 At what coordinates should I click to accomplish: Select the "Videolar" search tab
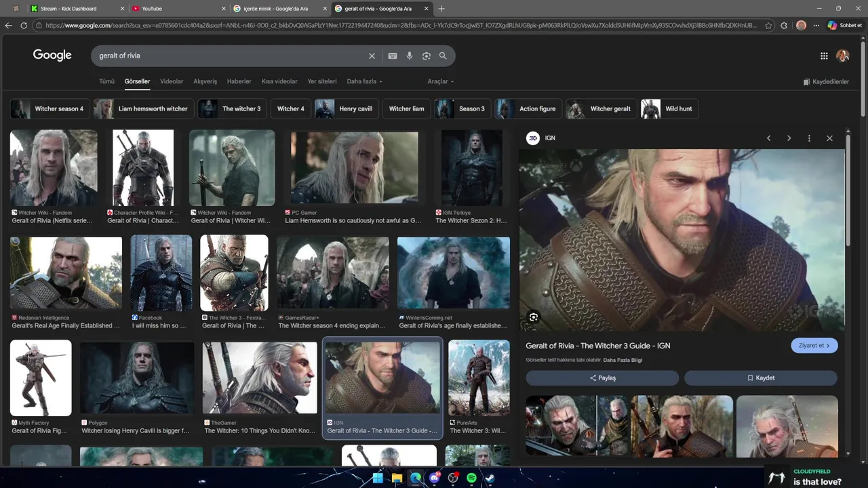[x=172, y=81]
